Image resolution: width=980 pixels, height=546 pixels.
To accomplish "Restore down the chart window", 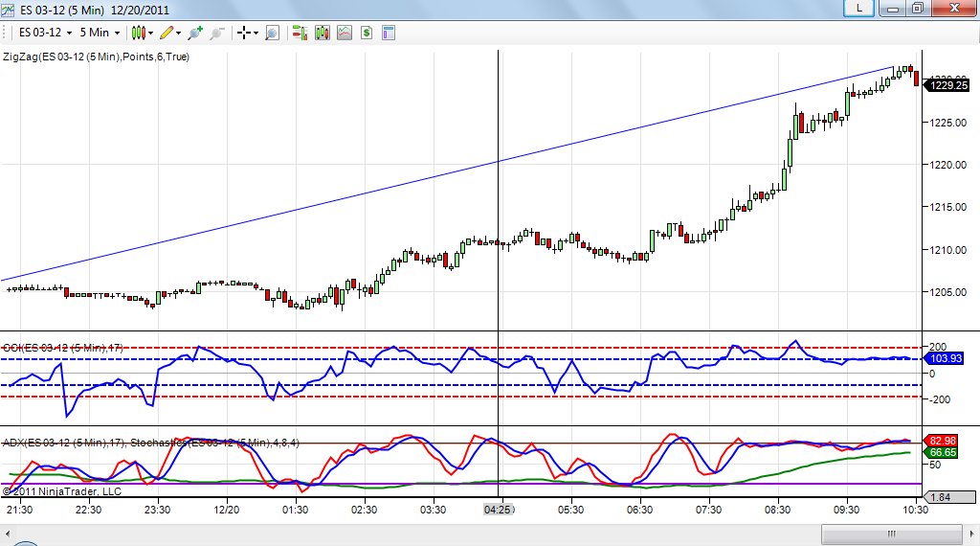I will pos(918,8).
